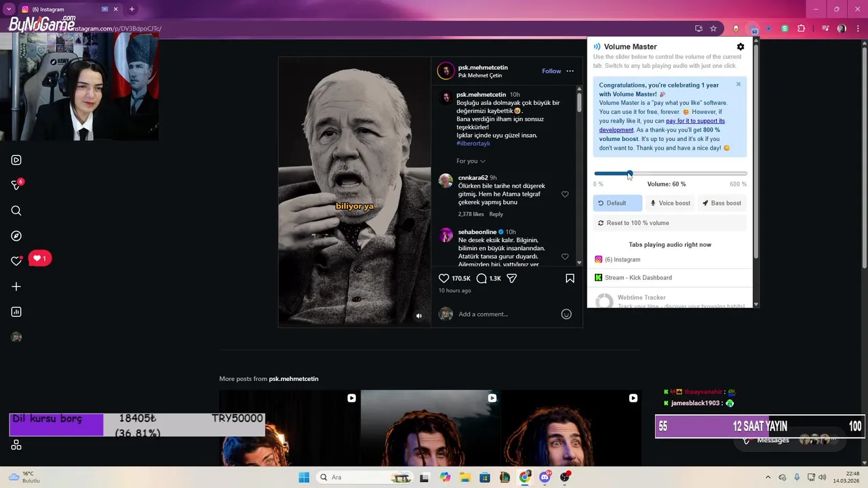Open the Extensions puzzle icon
This screenshot has width=868, height=488.
pos(802,28)
